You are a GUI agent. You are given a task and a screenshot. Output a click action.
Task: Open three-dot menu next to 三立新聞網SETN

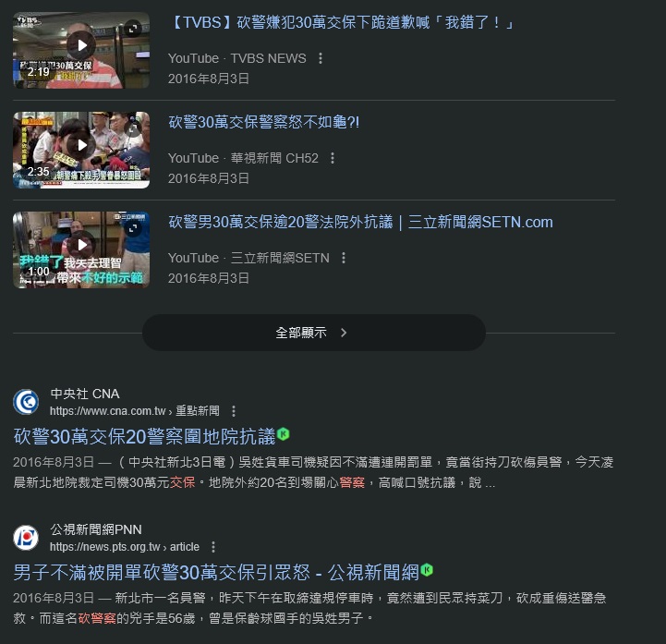point(344,258)
